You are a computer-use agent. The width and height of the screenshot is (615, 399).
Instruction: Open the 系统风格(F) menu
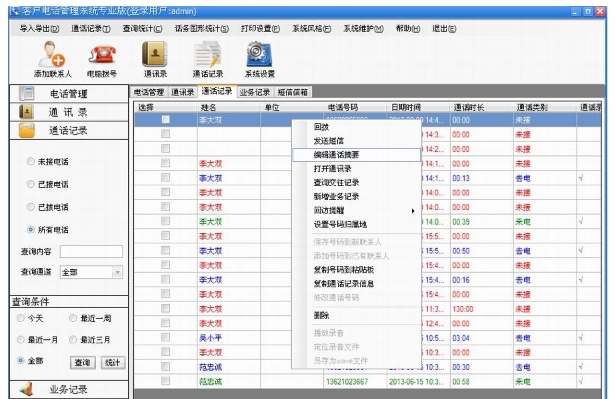(x=312, y=29)
